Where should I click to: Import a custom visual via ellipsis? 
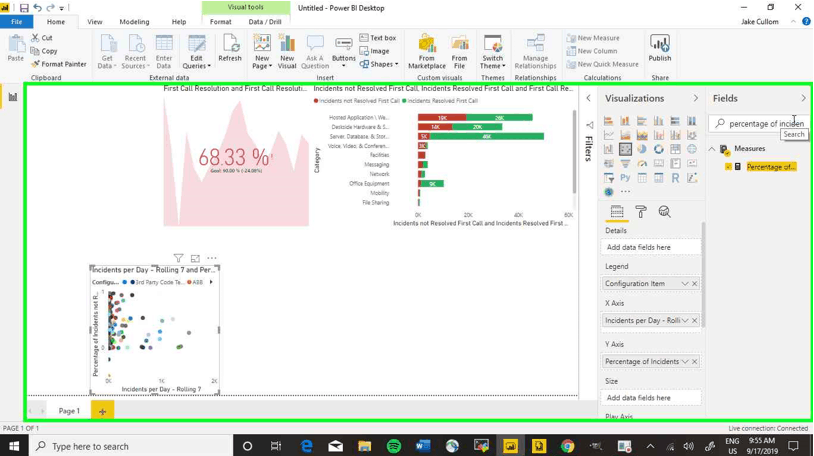(x=625, y=192)
